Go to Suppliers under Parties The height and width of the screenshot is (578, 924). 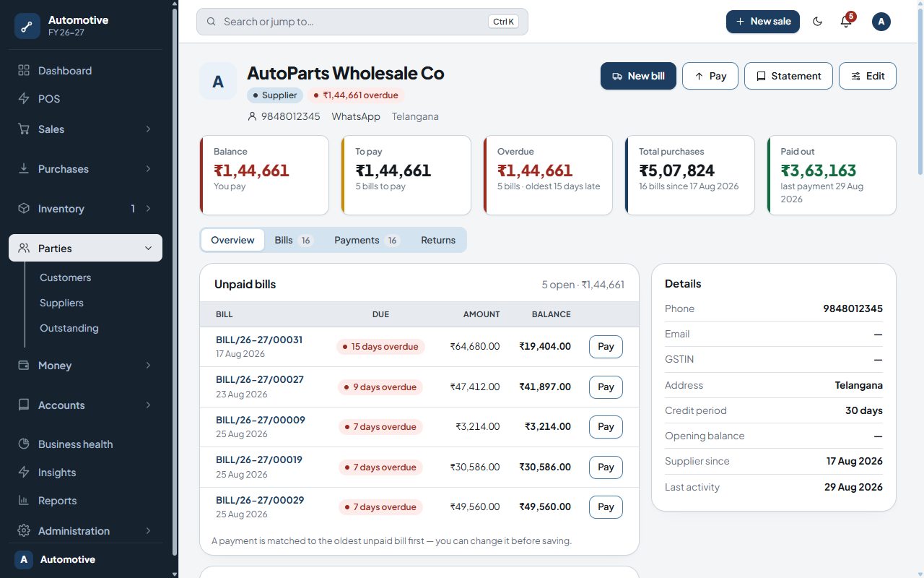click(61, 303)
